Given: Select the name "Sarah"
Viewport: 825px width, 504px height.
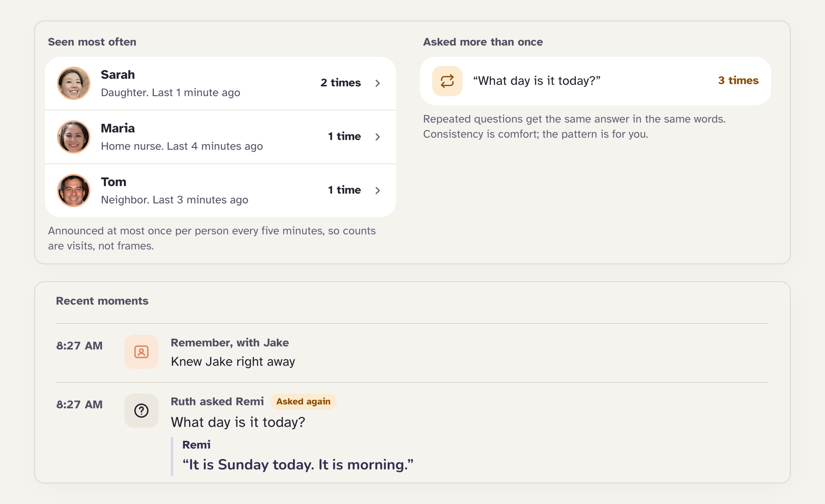Looking at the screenshot, I should [118, 75].
